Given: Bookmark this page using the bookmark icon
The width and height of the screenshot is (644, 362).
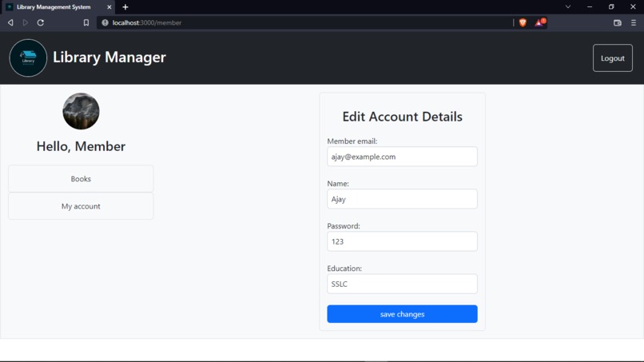Looking at the screenshot, I should tap(85, 22).
